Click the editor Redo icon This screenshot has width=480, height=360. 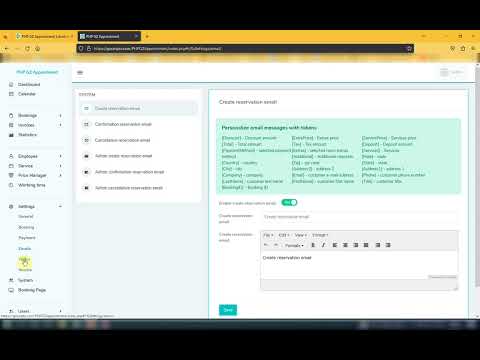pyautogui.click(x=276, y=245)
